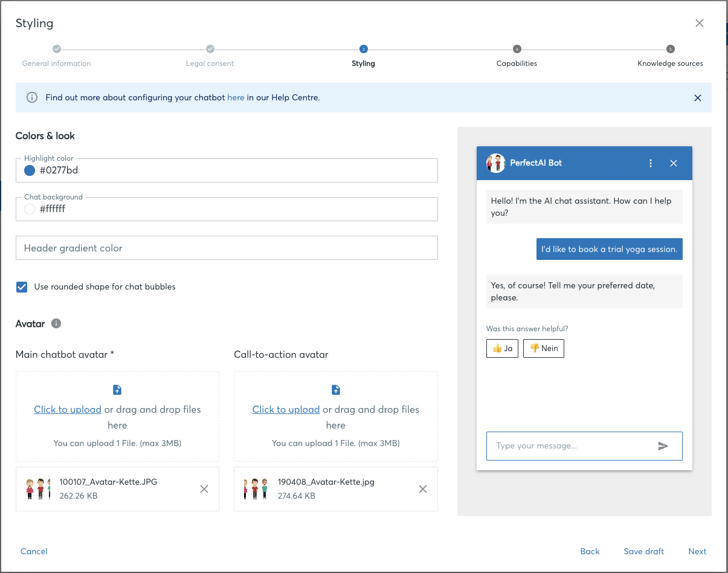Open the Chat background white swatch
This screenshot has width=728, height=573.
[x=30, y=209]
